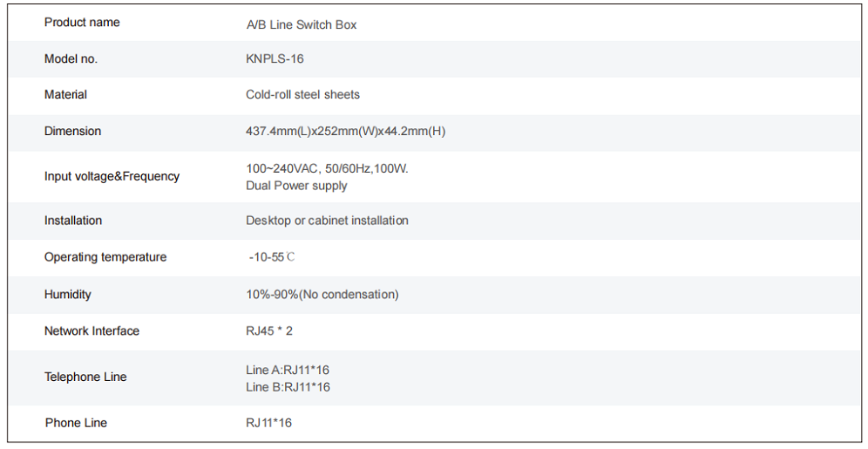Image resolution: width=868 pixels, height=449 pixels.
Task: Select the "Cold-roll steel sheets" value
Action: pos(302,94)
